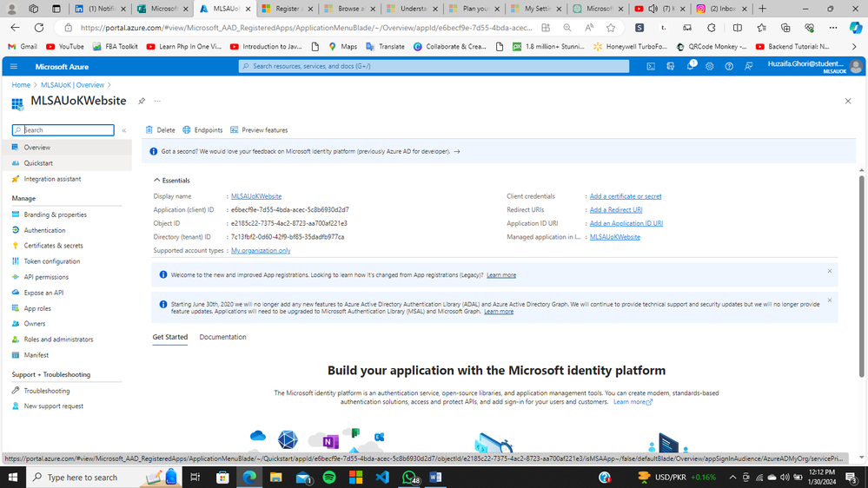868x488 pixels.
Task: Click the left menu Search box
Action: click(63, 130)
